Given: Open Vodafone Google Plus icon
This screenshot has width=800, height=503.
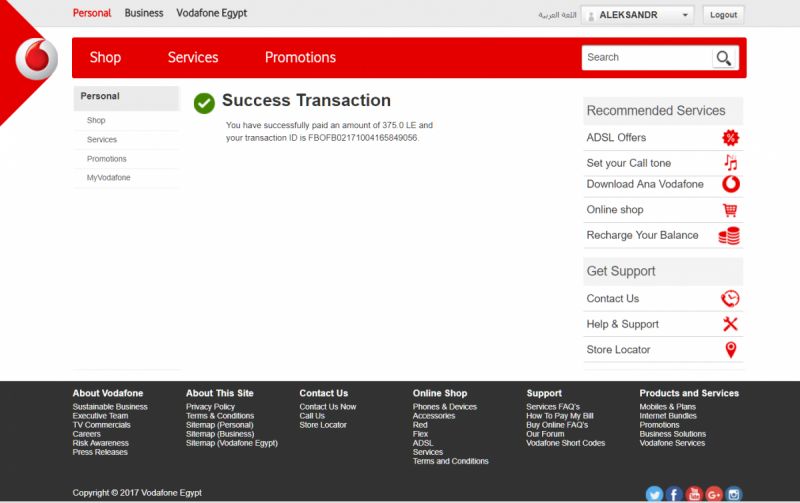Looking at the screenshot, I should click(x=714, y=494).
